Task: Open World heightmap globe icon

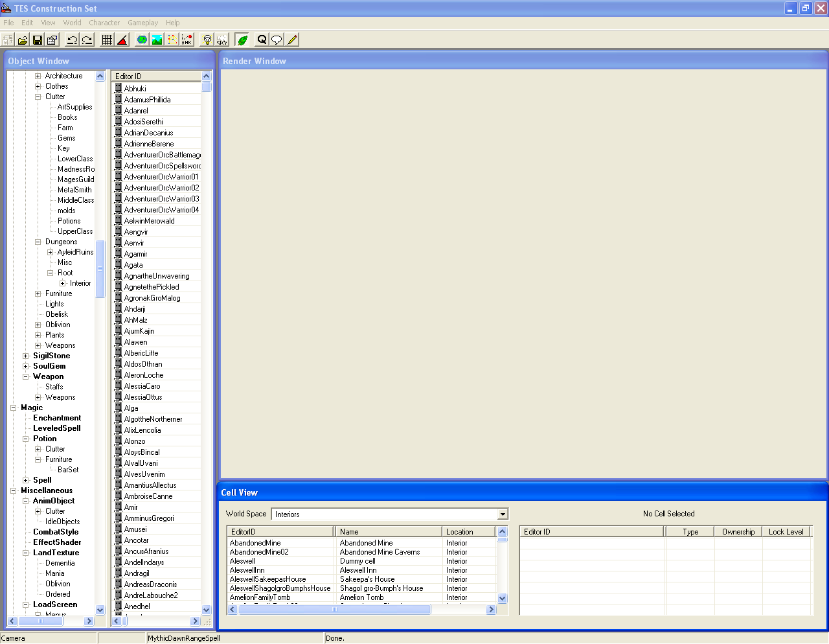Action: tap(142, 40)
